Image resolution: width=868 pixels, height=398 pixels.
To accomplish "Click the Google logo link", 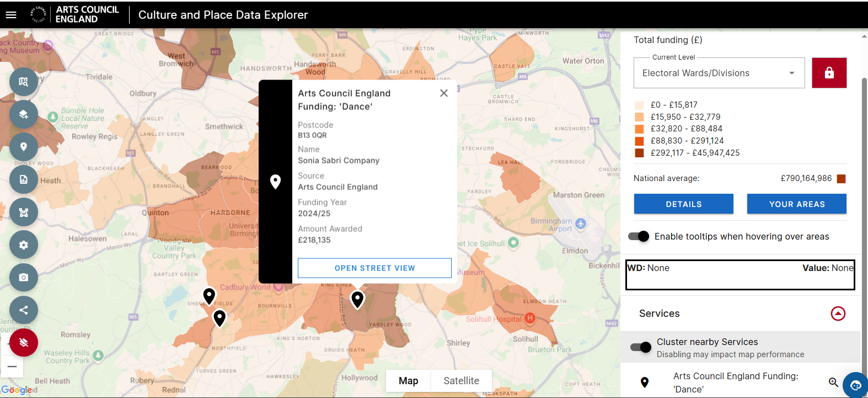I will click(x=17, y=390).
